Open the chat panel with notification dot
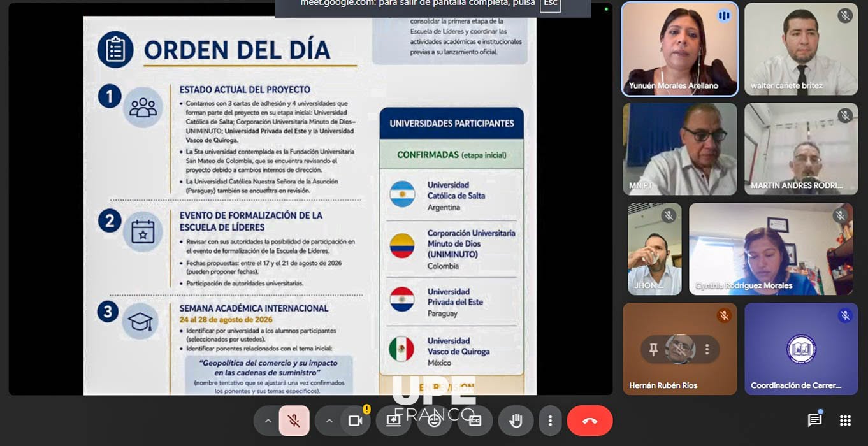The image size is (868, 446). (x=814, y=420)
